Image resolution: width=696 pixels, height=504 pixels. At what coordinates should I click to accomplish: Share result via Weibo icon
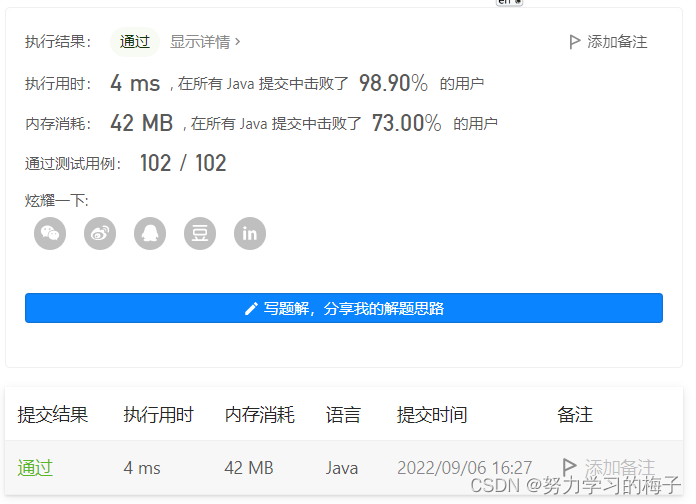pyautogui.click(x=100, y=233)
